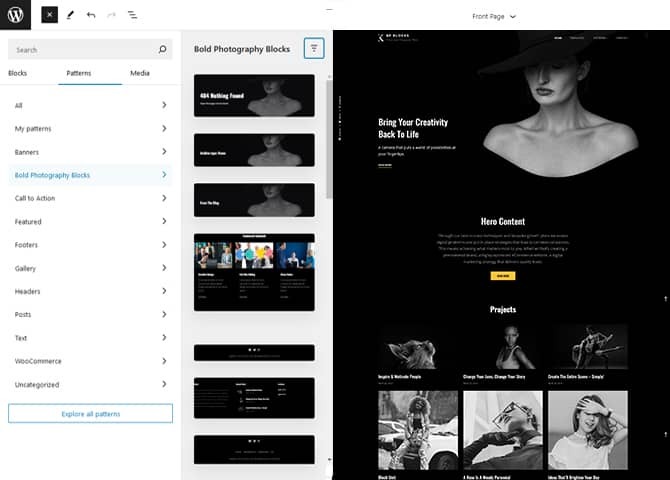Select the pencil edit tool
Screen dimensions: 670x480
(70, 16)
